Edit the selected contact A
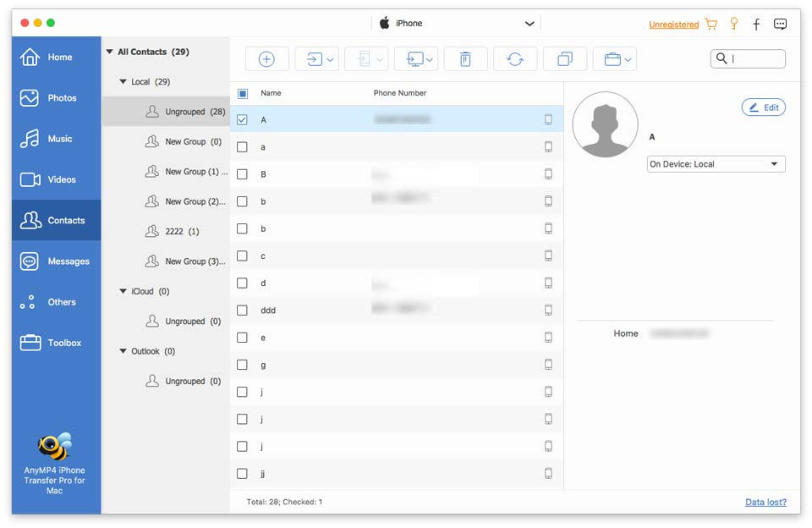This screenshot has height=528, width=812. coord(763,107)
